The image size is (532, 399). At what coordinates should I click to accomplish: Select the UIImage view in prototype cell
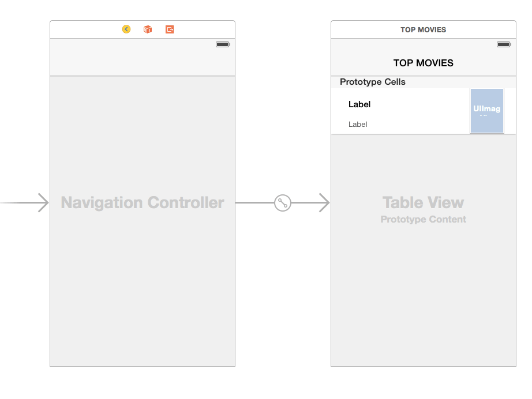click(487, 111)
